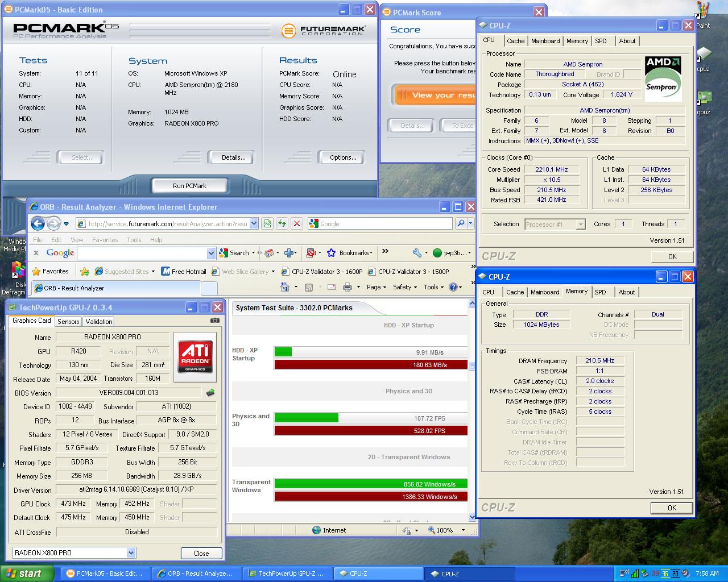Click the Read Mail envelope icon
The height and width of the screenshot is (582, 728).
(x=332, y=287)
